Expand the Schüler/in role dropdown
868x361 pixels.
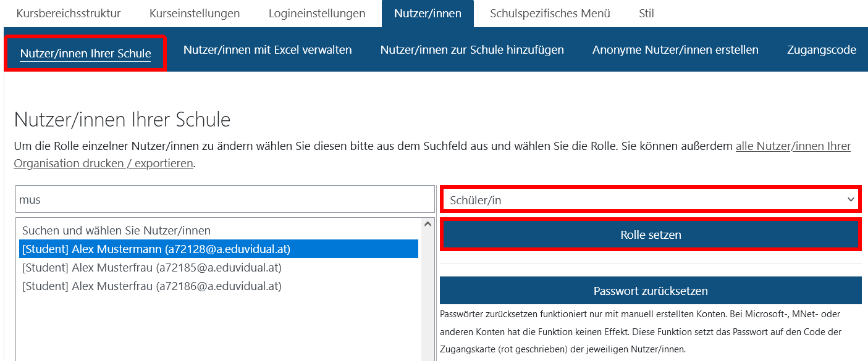click(x=651, y=200)
